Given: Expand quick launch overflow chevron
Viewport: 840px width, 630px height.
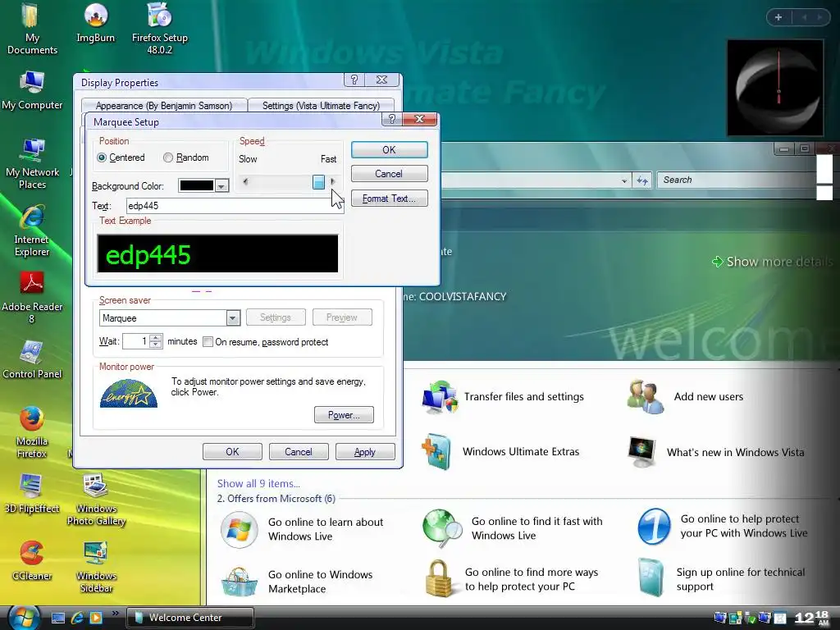Looking at the screenshot, I should click(115, 614).
